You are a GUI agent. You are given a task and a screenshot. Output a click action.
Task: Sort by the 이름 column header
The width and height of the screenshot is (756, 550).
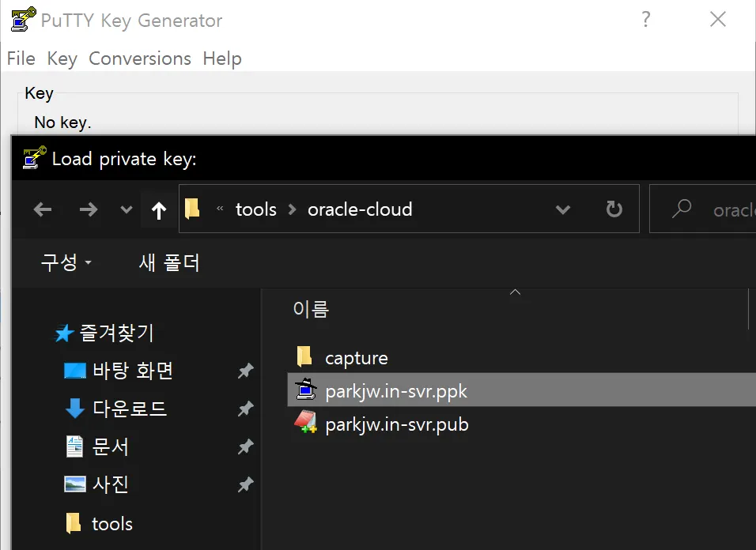[311, 309]
